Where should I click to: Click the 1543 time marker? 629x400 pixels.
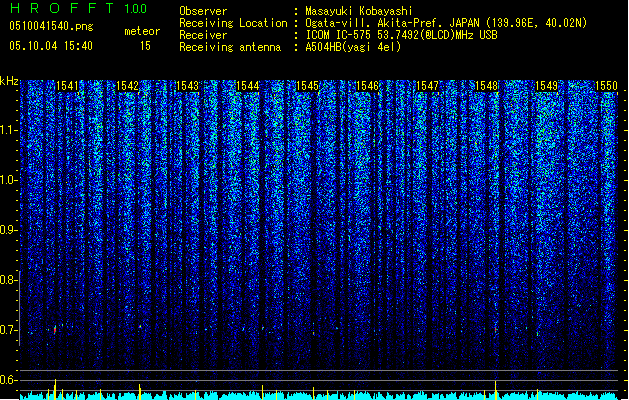pos(187,86)
